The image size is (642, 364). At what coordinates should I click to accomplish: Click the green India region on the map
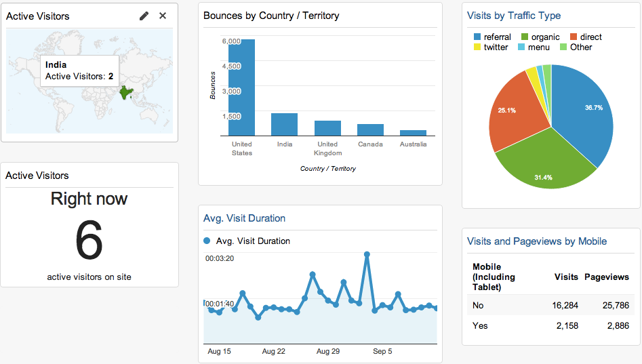[x=125, y=93]
